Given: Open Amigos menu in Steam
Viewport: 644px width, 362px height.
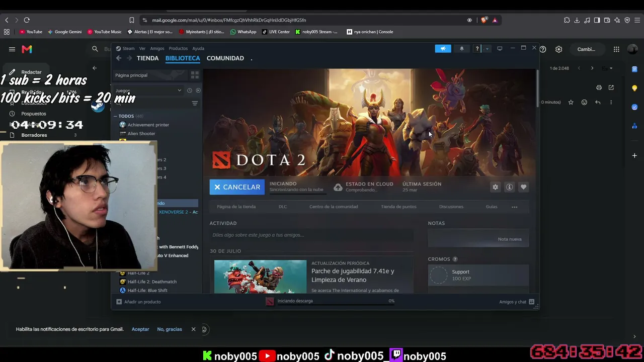Looking at the screenshot, I should [157, 49].
